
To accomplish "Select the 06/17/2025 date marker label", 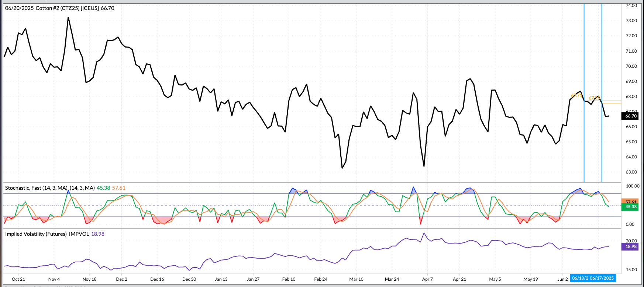I will (x=602, y=278).
